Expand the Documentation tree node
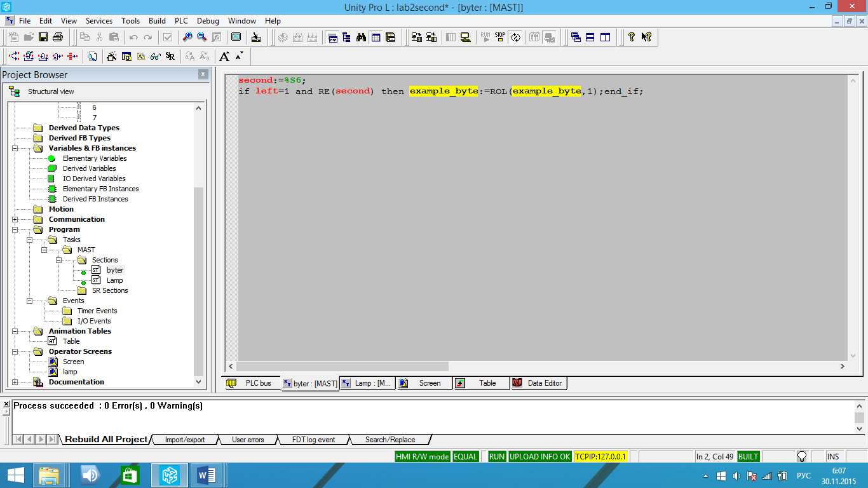 coord(15,382)
